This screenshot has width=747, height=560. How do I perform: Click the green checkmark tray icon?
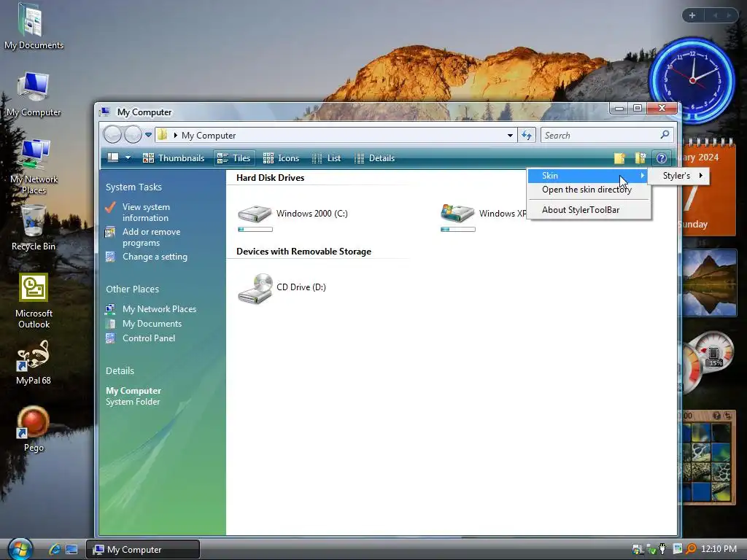click(x=651, y=550)
